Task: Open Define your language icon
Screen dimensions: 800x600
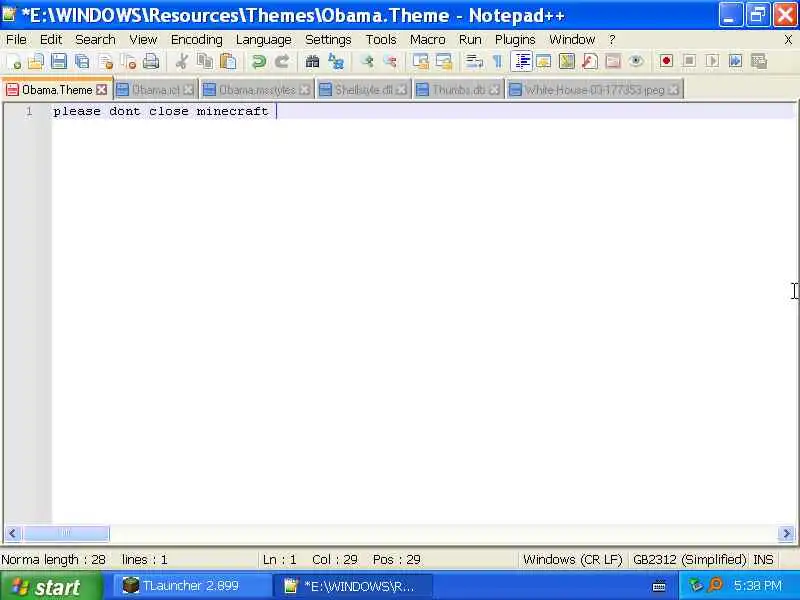Action: pyautogui.click(x=543, y=62)
